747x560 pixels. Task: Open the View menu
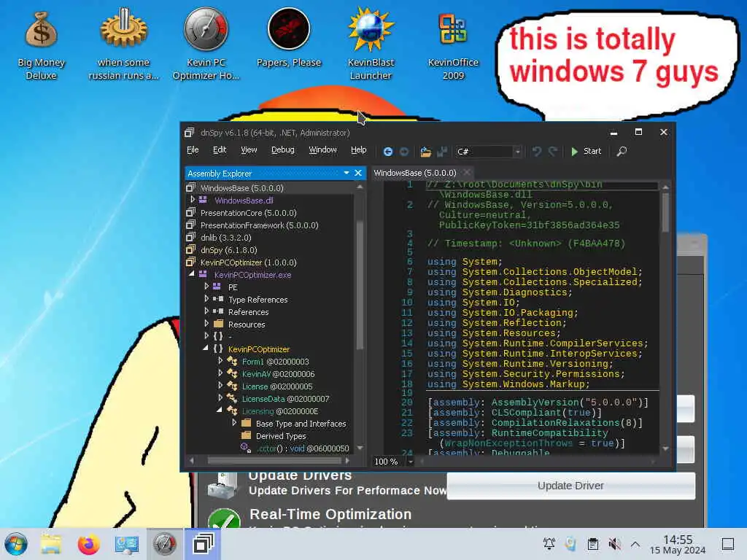click(249, 150)
